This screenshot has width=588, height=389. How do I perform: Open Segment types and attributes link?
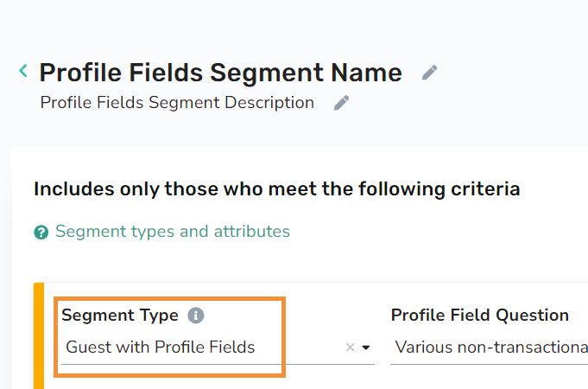pos(173,232)
